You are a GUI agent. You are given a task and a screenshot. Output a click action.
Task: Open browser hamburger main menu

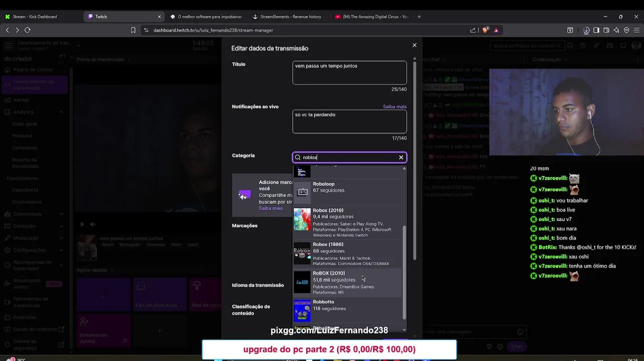636,30
